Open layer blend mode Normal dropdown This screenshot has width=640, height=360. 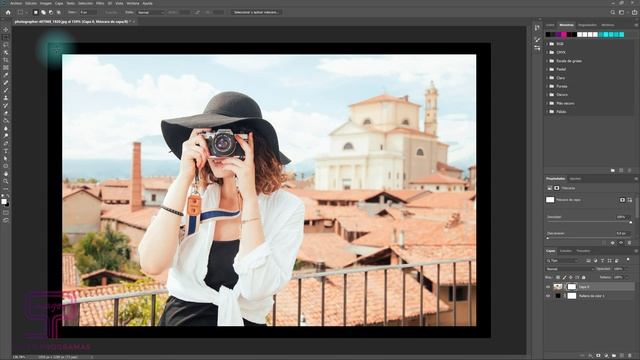click(x=569, y=269)
